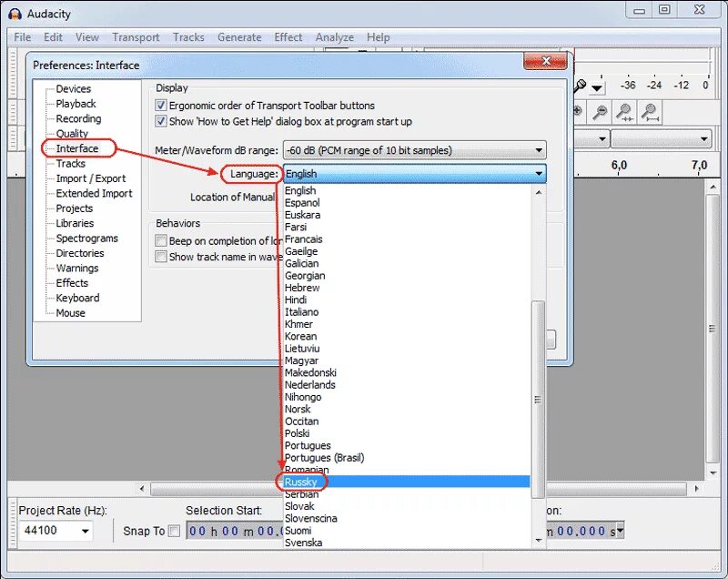The height and width of the screenshot is (579, 728).
Task: Choose Svenska from language list
Action: tap(407, 543)
